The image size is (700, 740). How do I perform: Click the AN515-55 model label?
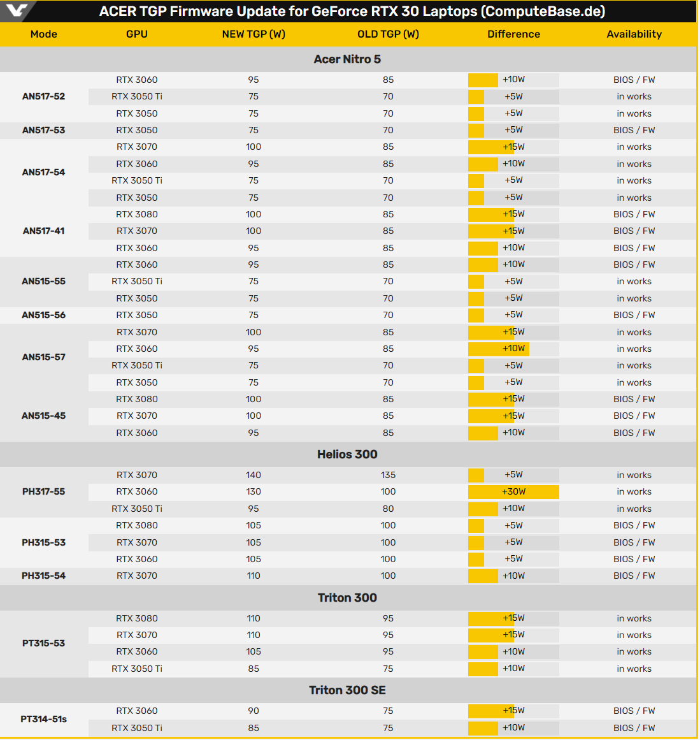(x=43, y=281)
